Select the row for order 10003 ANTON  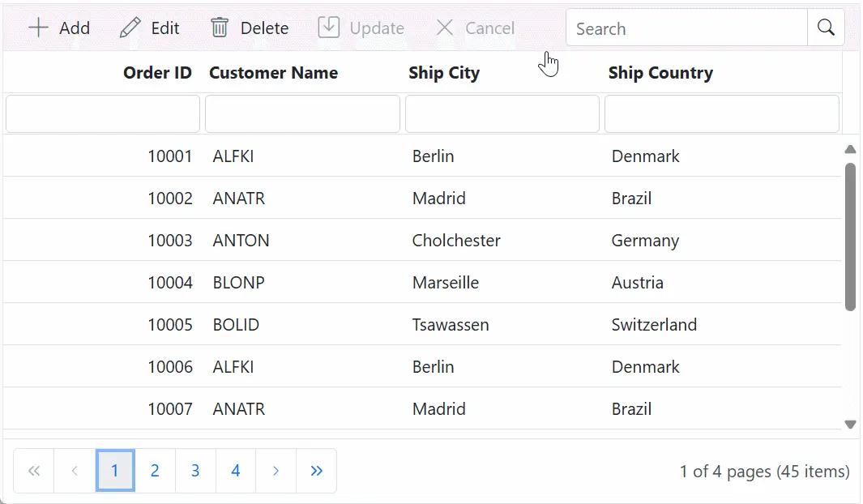pos(405,240)
